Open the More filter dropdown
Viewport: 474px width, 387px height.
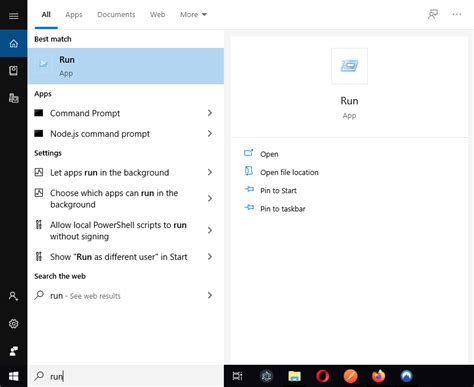click(193, 14)
